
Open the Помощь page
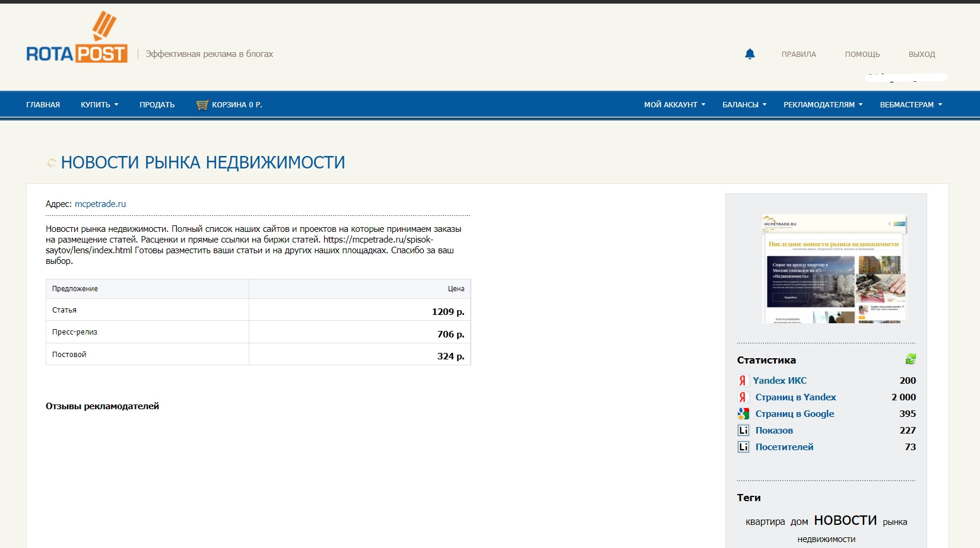[x=862, y=55]
